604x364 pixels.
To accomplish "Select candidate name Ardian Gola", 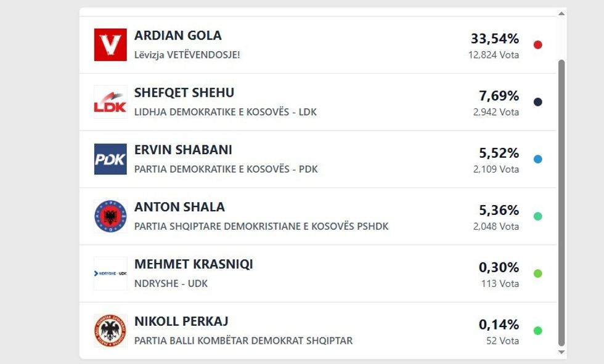I will pyautogui.click(x=178, y=36).
